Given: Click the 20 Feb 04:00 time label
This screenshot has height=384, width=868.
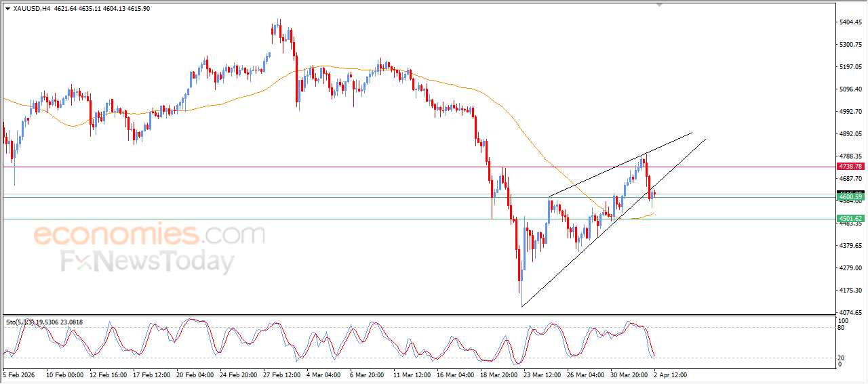Looking at the screenshot, I should pos(195,375).
